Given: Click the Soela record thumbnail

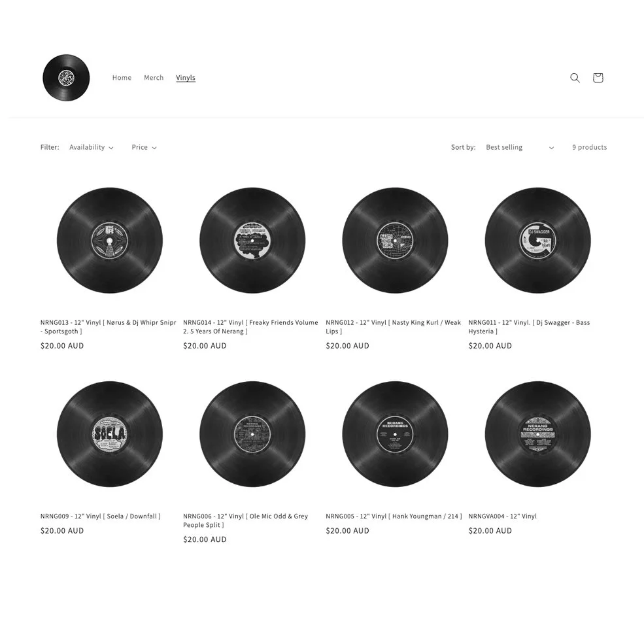Looking at the screenshot, I should (110, 434).
